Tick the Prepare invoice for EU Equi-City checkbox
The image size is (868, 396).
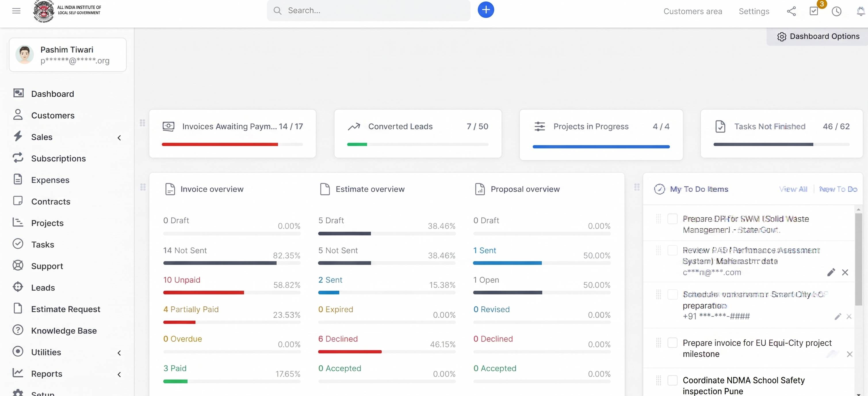point(672,343)
